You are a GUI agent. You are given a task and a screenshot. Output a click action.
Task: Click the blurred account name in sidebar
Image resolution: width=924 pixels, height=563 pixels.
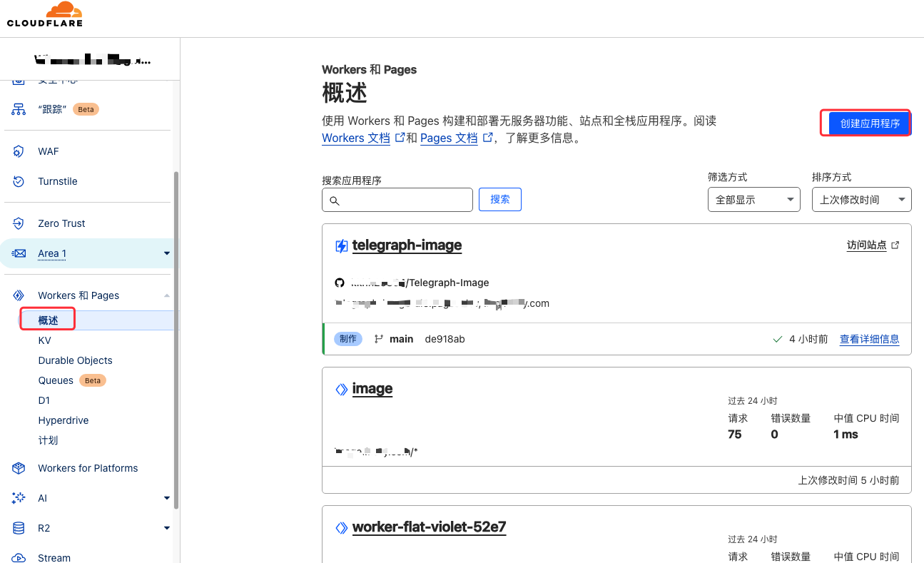click(x=93, y=61)
